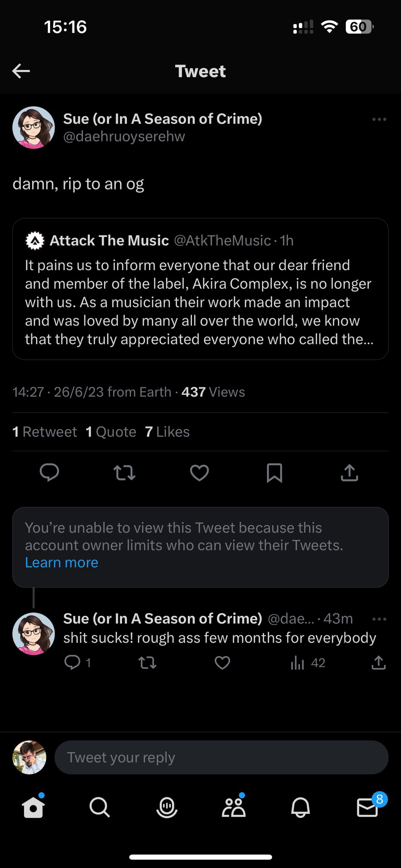Click the Learn more link
Image resolution: width=401 pixels, height=868 pixels.
point(61,562)
